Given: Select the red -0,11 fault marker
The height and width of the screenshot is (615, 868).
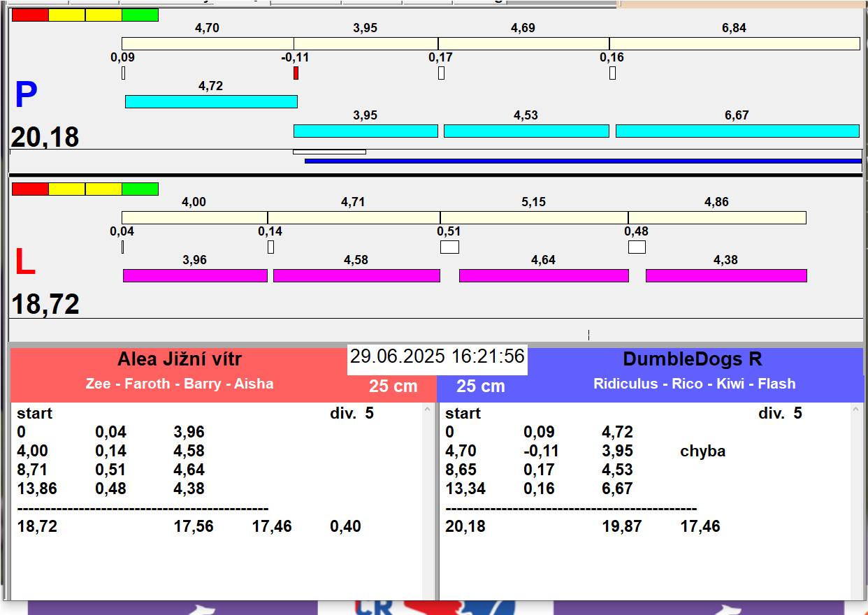Looking at the screenshot, I should (x=296, y=73).
